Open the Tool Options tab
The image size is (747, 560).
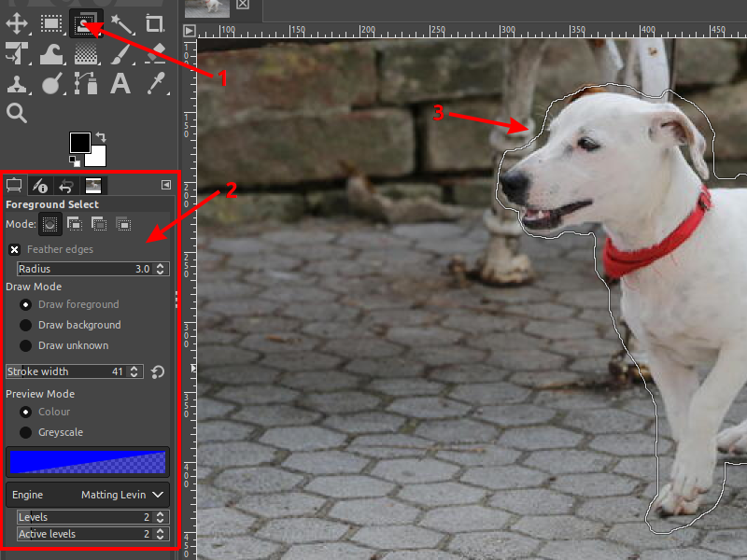pyautogui.click(x=14, y=185)
